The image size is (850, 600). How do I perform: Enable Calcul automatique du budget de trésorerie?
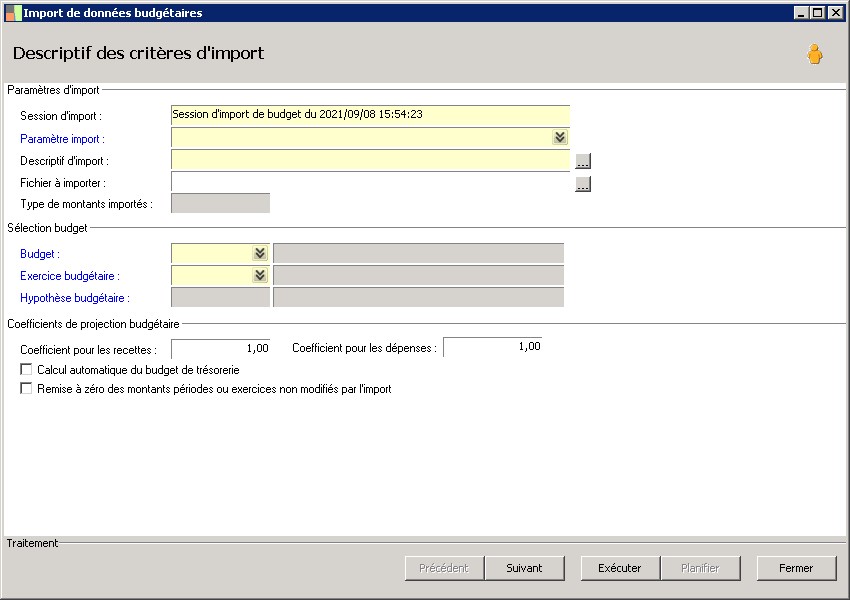[x=27, y=370]
